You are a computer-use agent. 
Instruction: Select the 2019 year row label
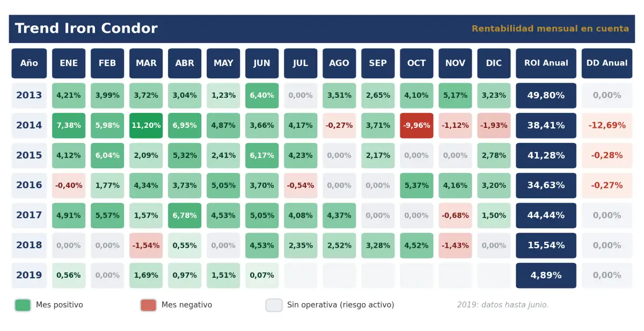click(x=29, y=276)
